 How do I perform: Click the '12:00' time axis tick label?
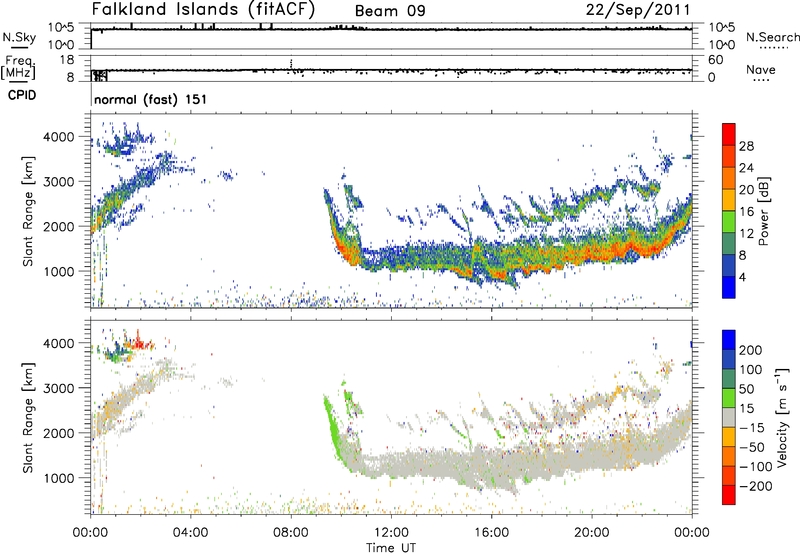[391, 533]
